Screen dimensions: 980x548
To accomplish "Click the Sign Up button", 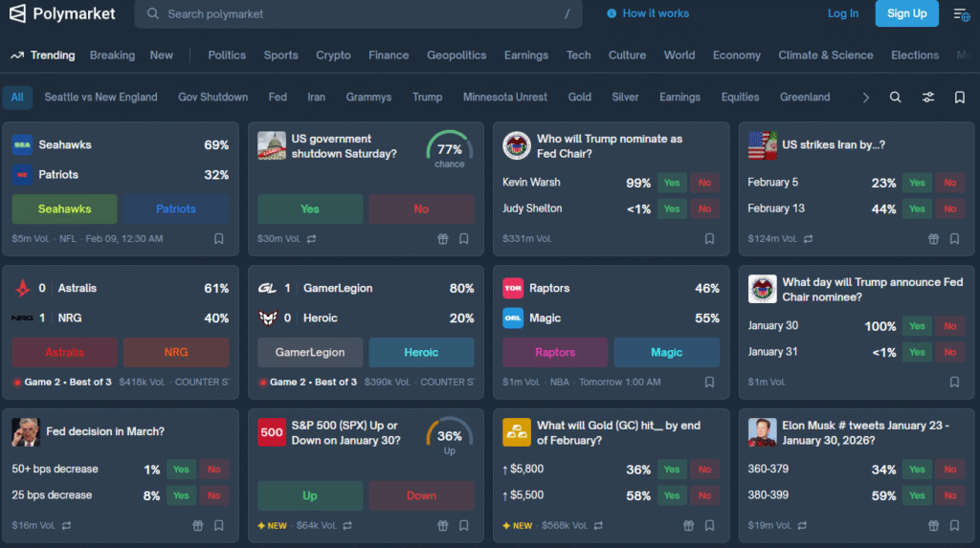I will [x=907, y=13].
